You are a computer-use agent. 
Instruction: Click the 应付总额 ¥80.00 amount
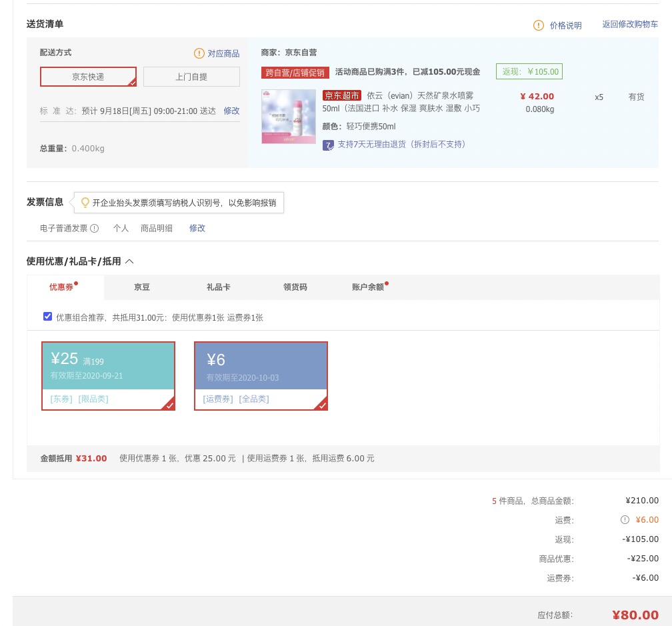(635, 615)
